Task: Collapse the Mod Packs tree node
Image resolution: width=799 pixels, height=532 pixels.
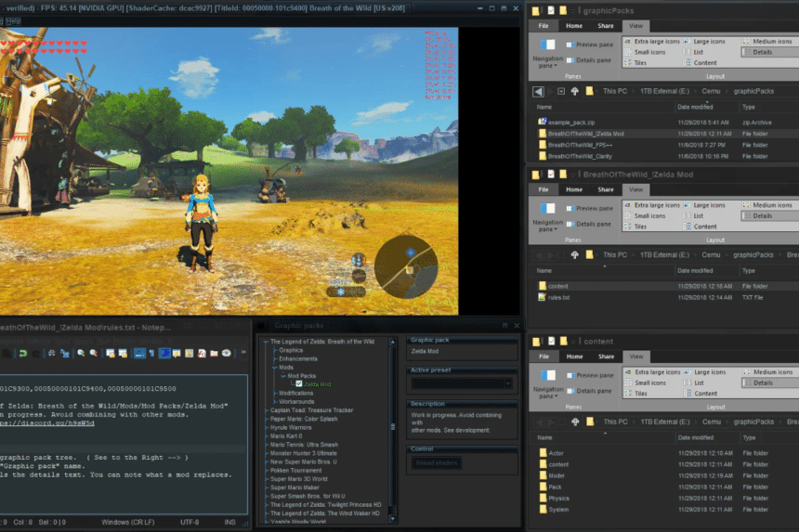Action: coord(283,376)
